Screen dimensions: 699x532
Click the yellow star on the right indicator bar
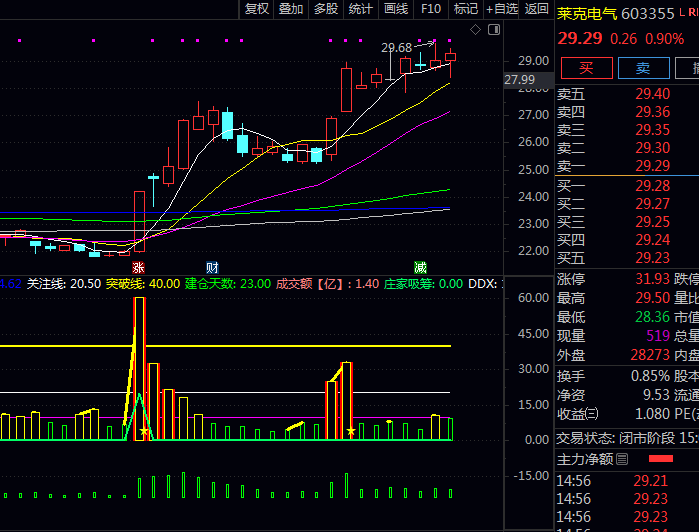[351, 432]
